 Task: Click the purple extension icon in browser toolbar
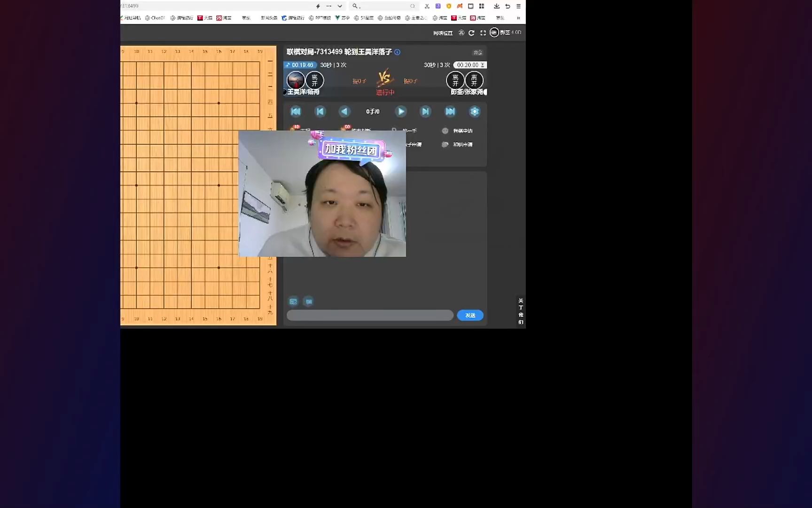coord(438,6)
